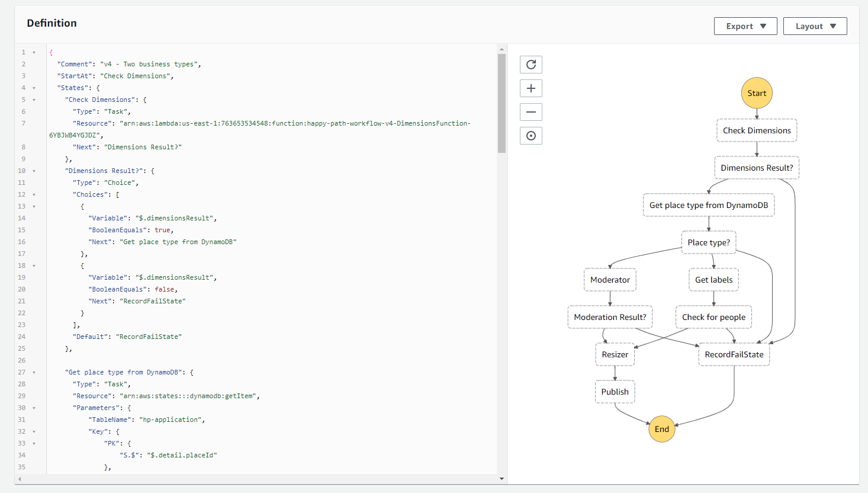Click the refresh graph icon

click(x=531, y=65)
